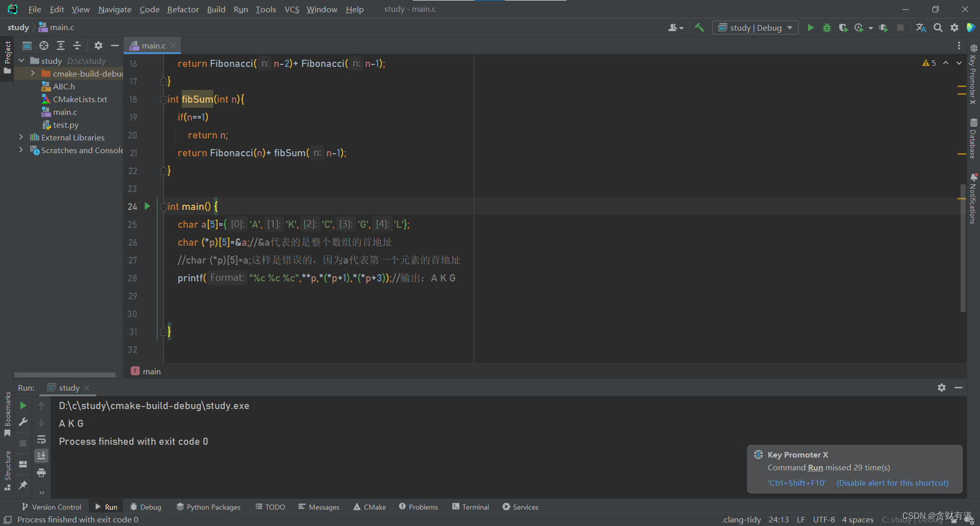This screenshot has height=526, width=980.
Task: Run with coverage icon in toolbar
Action: tap(843, 28)
